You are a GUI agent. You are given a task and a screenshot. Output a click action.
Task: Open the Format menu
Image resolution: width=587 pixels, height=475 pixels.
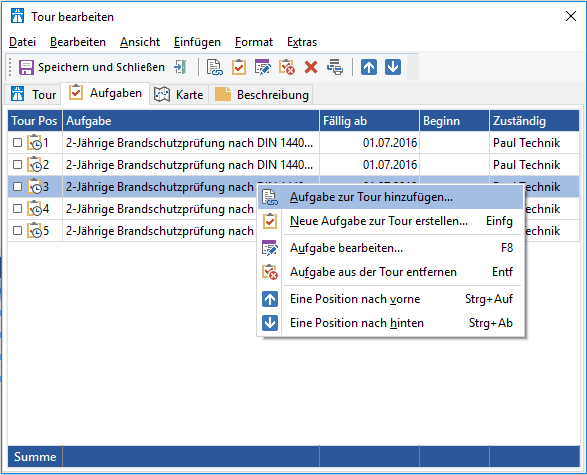pyautogui.click(x=254, y=42)
